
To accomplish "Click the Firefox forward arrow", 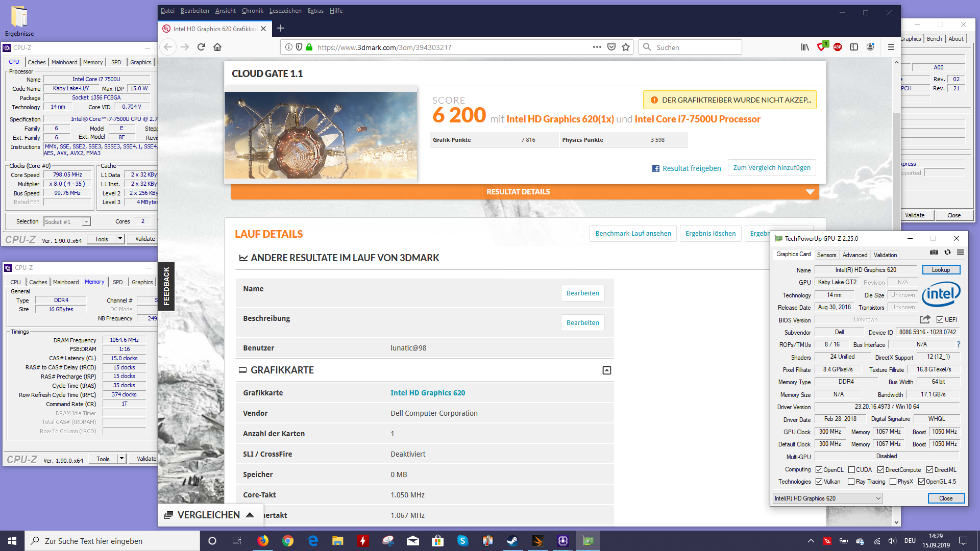I will tap(185, 47).
